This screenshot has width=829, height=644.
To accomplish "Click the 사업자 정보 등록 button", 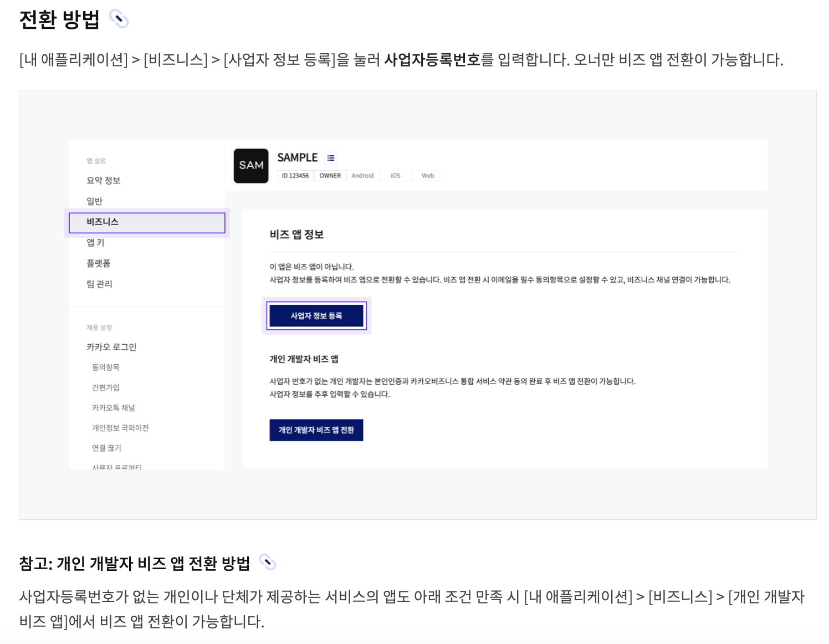I will 316,315.
